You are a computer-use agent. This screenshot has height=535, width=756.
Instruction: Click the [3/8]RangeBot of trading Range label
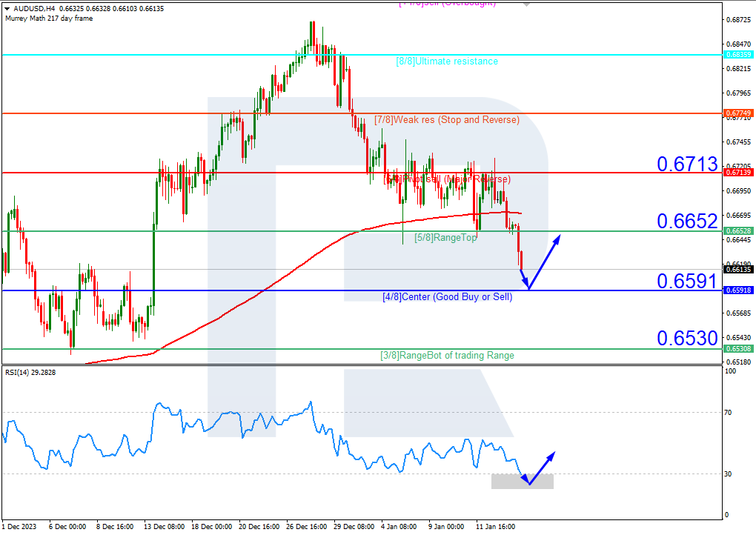click(x=447, y=355)
